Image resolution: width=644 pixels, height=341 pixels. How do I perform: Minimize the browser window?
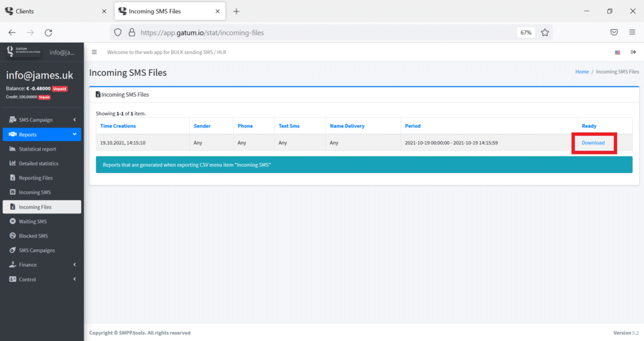(587, 11)
